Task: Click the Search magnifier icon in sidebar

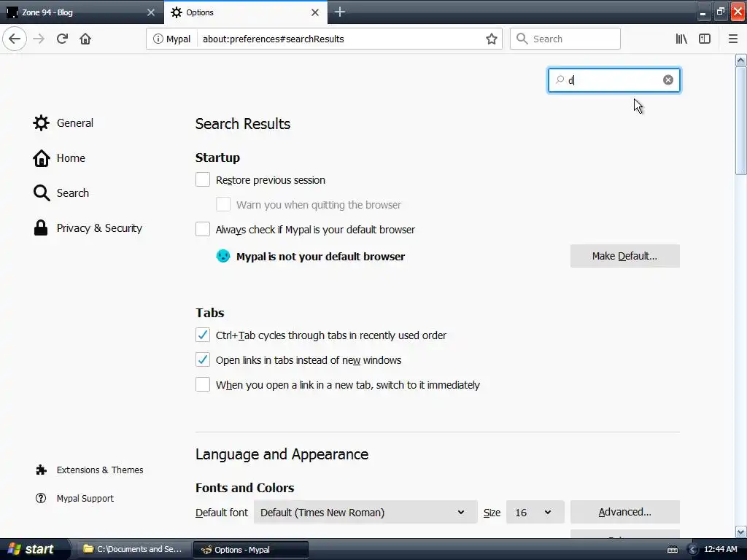Action: point(41,192)
